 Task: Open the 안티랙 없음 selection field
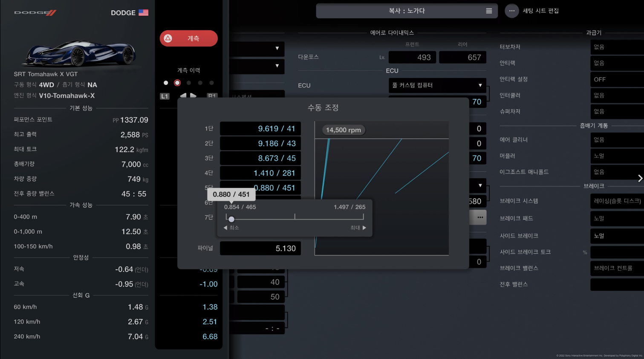(x=617, y=63)
